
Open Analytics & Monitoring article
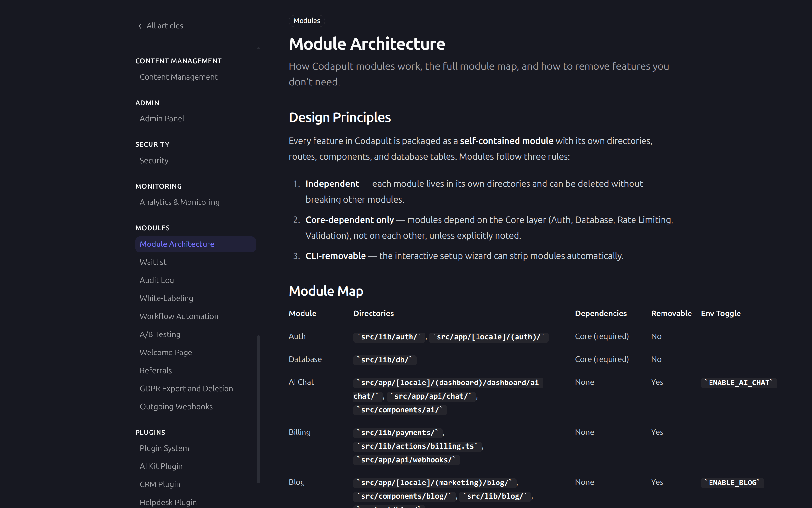pos(179,202)
